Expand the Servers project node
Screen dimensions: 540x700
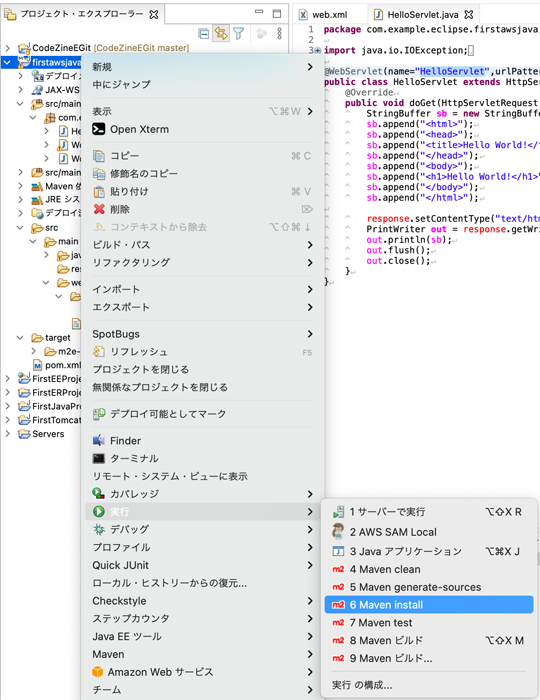(8, 433)
